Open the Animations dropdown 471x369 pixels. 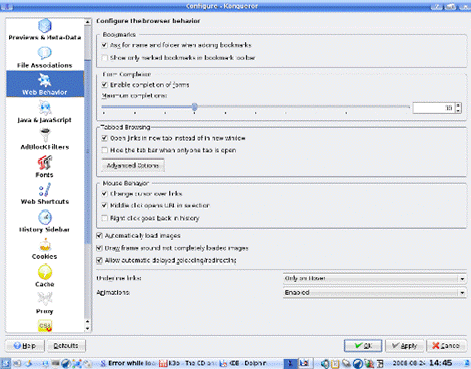374,293
